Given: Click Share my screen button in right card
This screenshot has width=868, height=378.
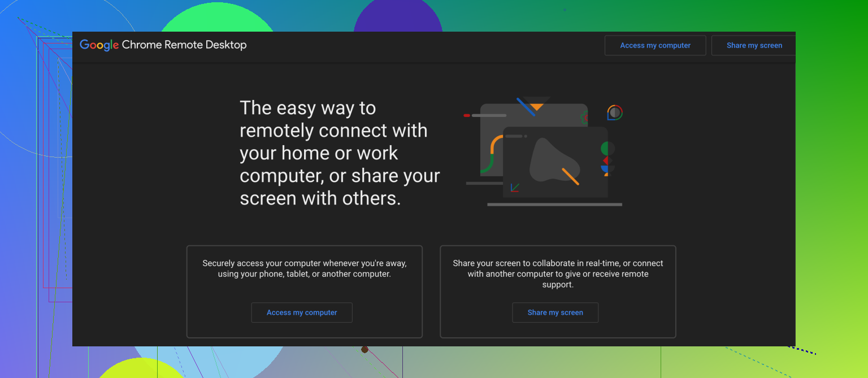Looking at the screenshot, I should point(555,312).
